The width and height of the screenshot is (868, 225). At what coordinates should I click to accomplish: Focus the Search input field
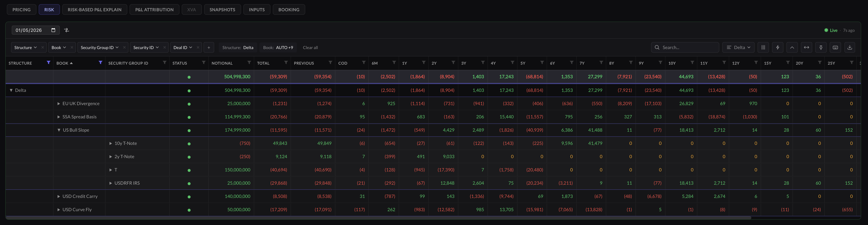pyautogui.click(x=685, y=47)
